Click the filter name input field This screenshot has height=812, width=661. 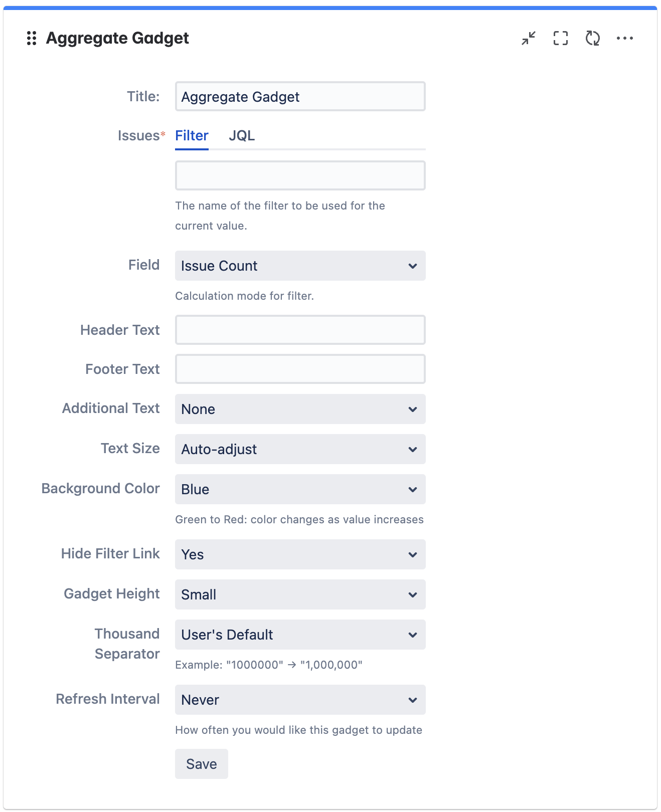[x=300, y=175]
